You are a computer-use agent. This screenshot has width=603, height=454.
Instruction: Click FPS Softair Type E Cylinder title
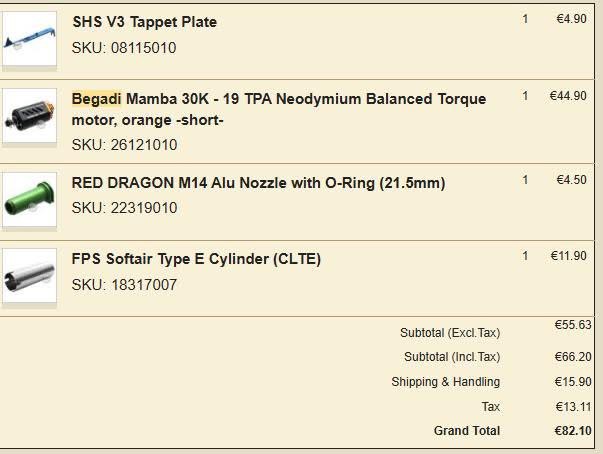click(x=196, y=259)
